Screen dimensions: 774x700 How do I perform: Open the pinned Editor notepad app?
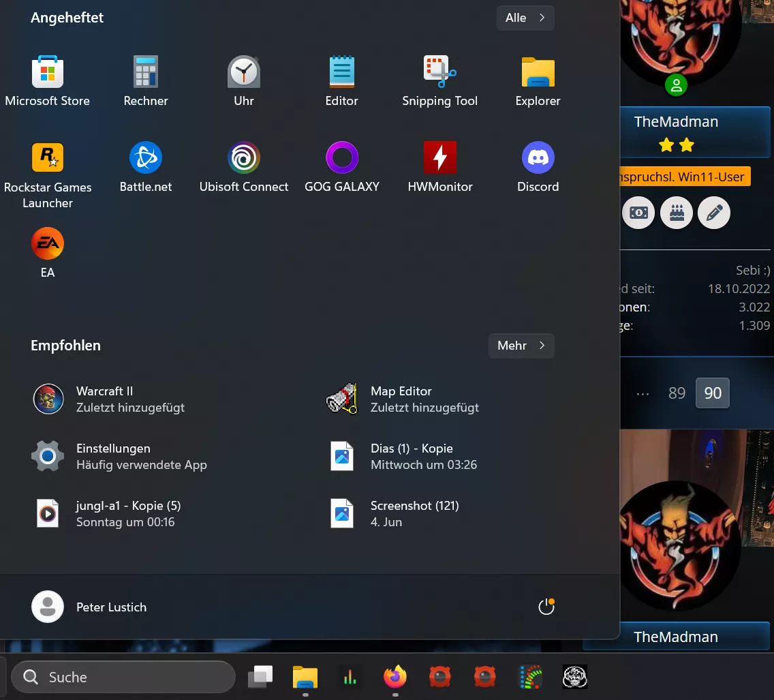coord(341,82)
